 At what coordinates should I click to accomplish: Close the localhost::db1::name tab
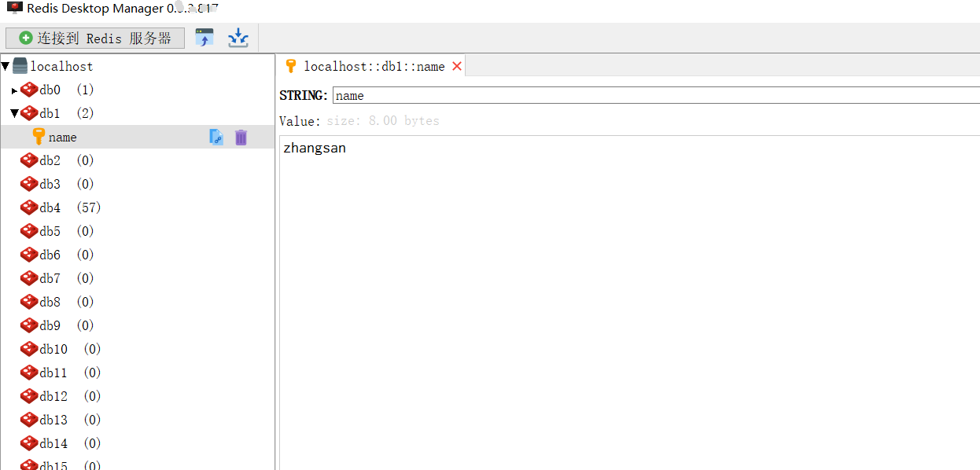(457, 66)
